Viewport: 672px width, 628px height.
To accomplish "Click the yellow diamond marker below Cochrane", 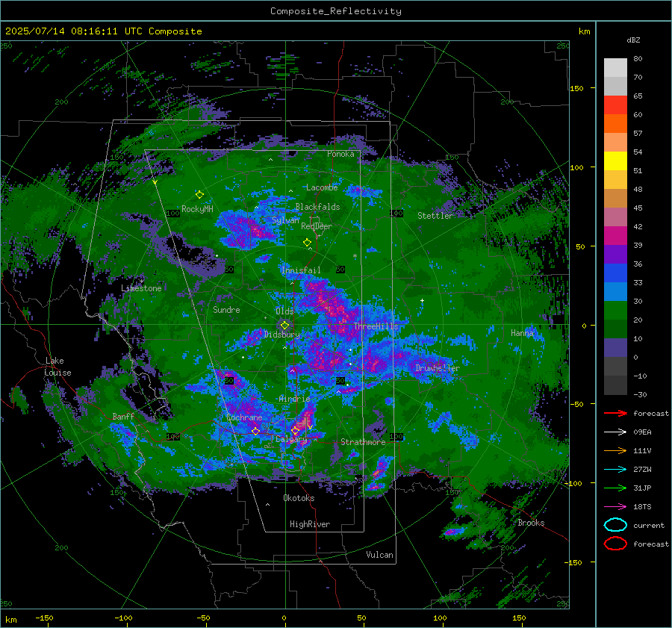I will pos(255,431).
